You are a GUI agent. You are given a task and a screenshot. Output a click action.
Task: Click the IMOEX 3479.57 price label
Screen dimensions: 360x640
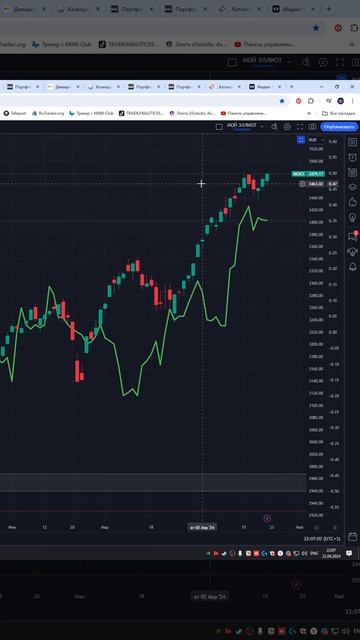pyautogui.click(x=308, y=174)
